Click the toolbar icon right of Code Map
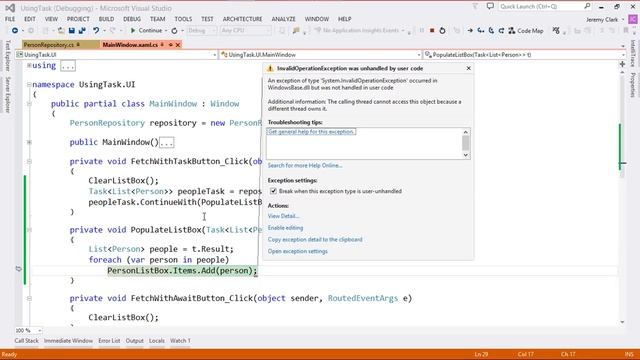640x360 pixels. [x=556, y=31]
